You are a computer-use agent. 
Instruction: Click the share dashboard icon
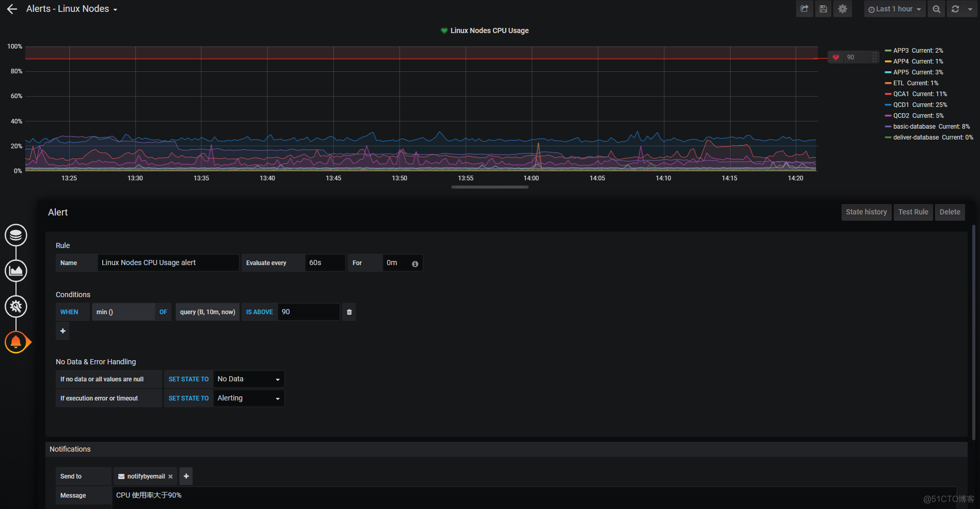click(x=804, y=9)
